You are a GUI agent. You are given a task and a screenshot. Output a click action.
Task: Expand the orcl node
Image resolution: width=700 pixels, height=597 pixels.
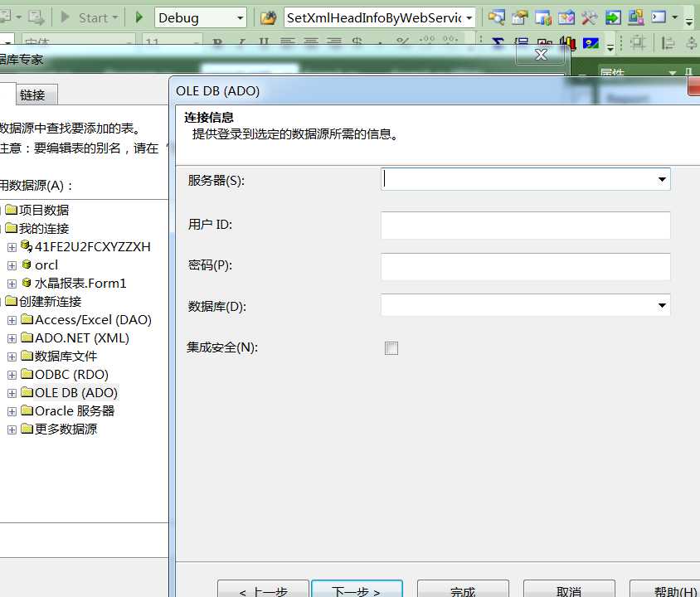coord(12,265)
